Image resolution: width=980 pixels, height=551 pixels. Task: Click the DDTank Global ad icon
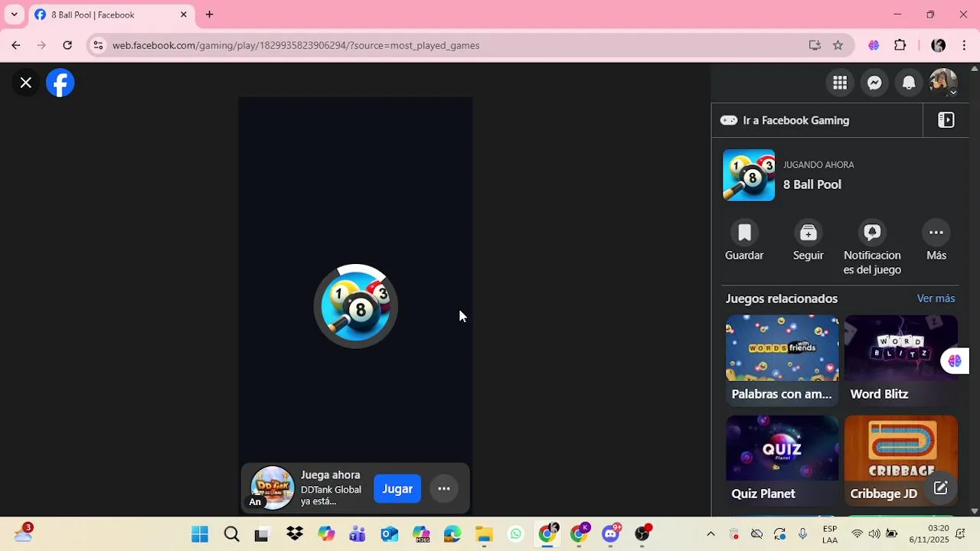[x=272, y=488]
